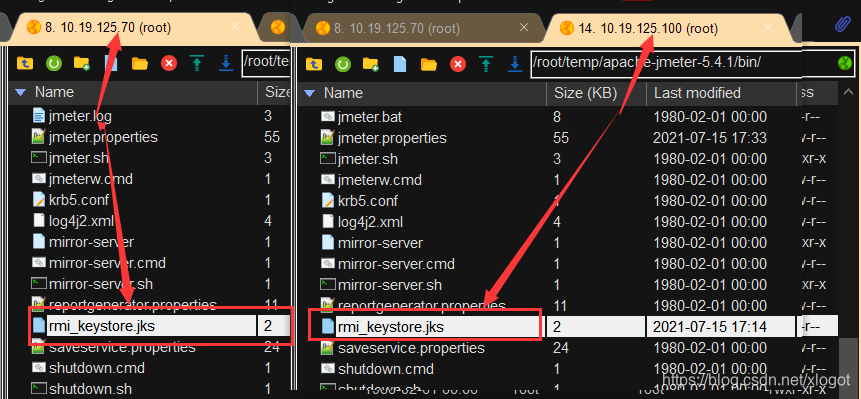Select jmeter.sh in 10.19.125.100 panel
The height and width of the screenshot is (399, 861).
[367, 159]
